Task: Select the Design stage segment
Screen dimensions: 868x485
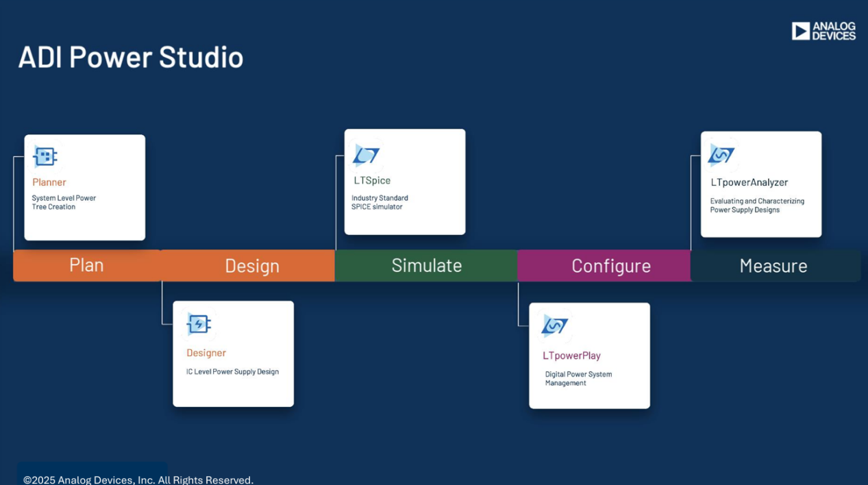Action: (x=248, y=265)
